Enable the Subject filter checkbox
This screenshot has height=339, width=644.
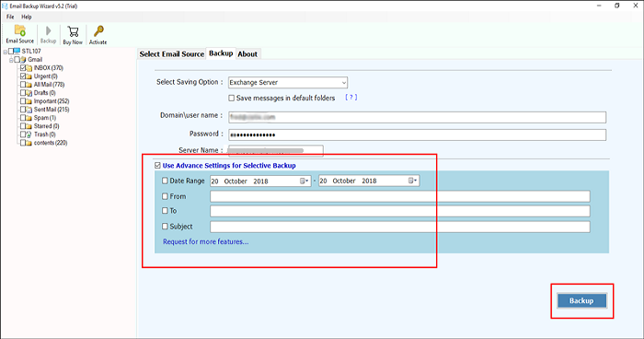[x=165, y=227]
